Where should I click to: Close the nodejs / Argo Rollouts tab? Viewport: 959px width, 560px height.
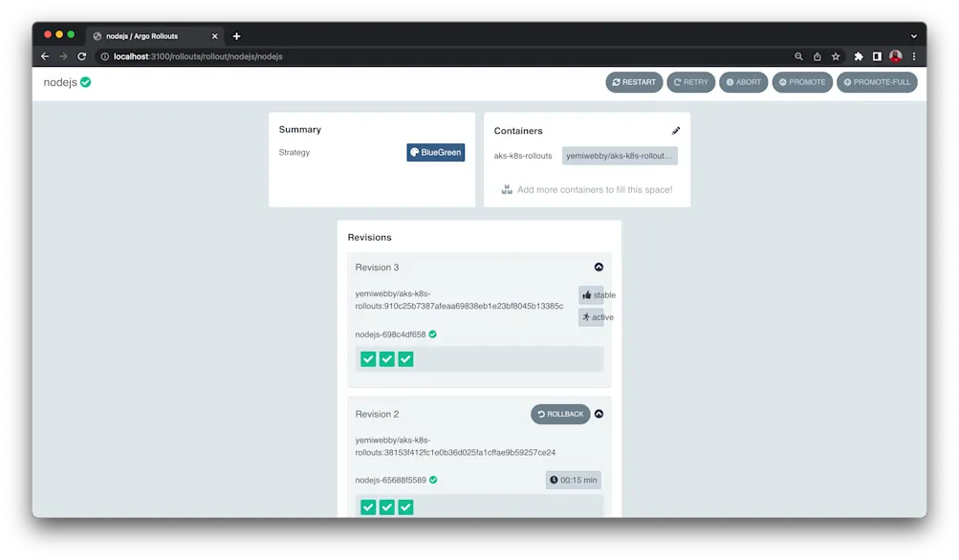click(215, 36)
